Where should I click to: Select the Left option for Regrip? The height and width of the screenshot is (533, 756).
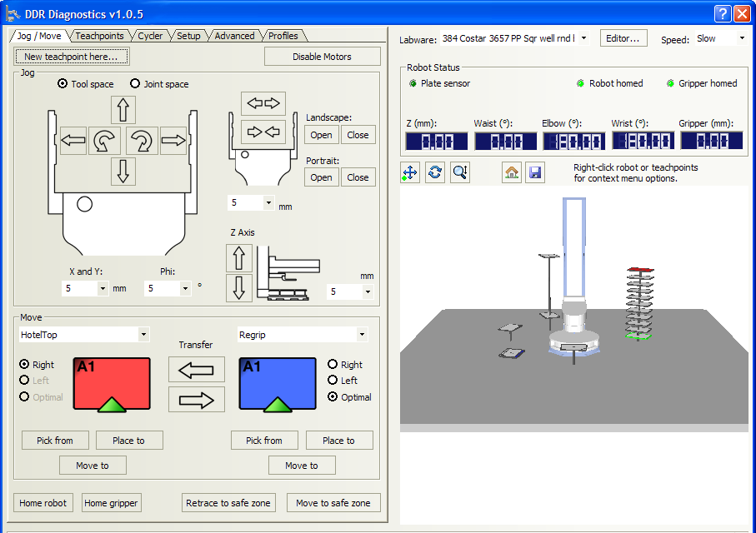(x=333, y=381)
